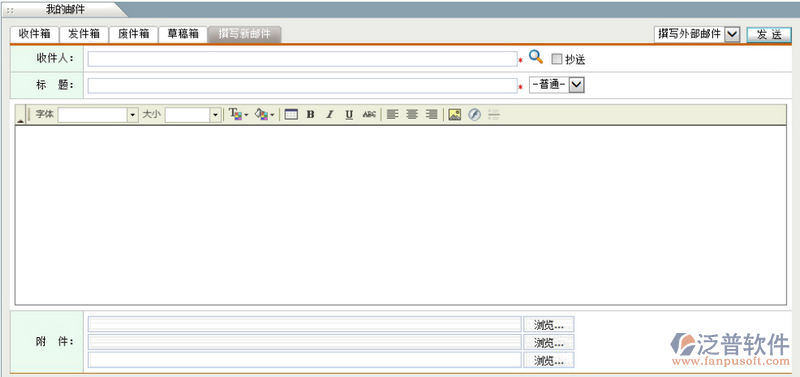Insert Flash media object
800x377 pixels.
(474, 115)
